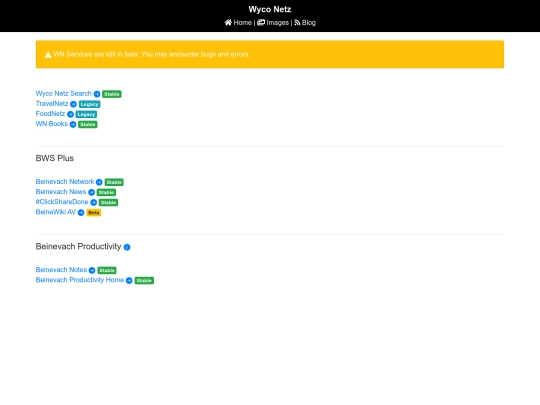
Task: Click the arrow icon beside Beinevach Notes
Action: [x=92, y=270]
